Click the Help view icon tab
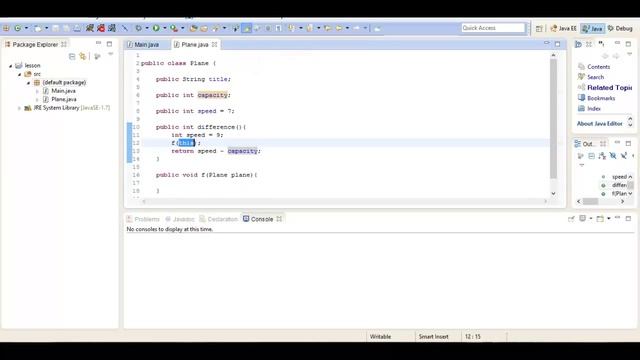 click(578, 44)
